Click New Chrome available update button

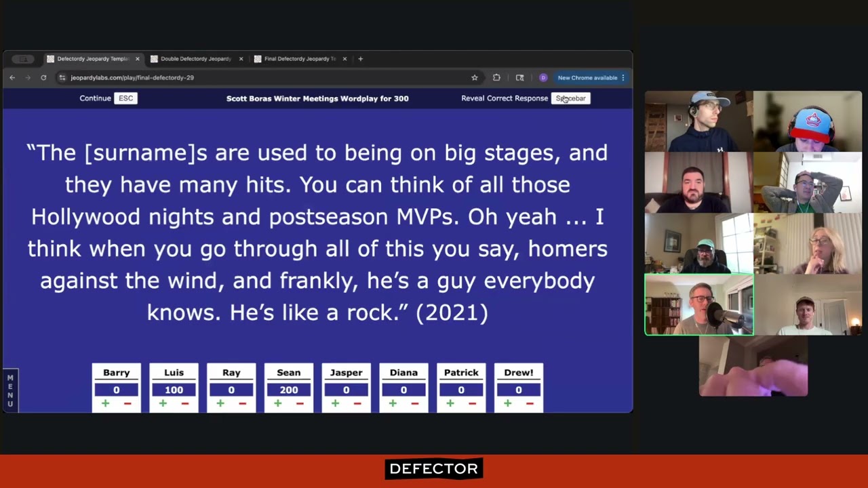[x=591, y=78]
